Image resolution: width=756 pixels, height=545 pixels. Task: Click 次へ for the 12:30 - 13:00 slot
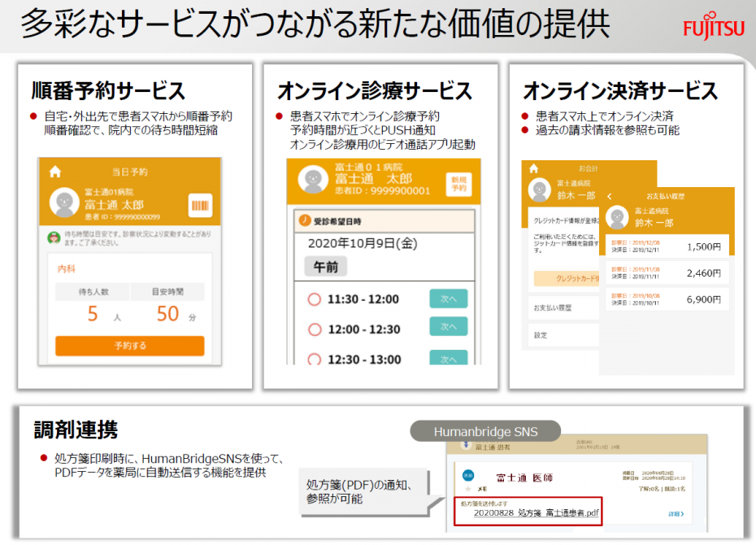pyautogui.click(x=449, y=357)
